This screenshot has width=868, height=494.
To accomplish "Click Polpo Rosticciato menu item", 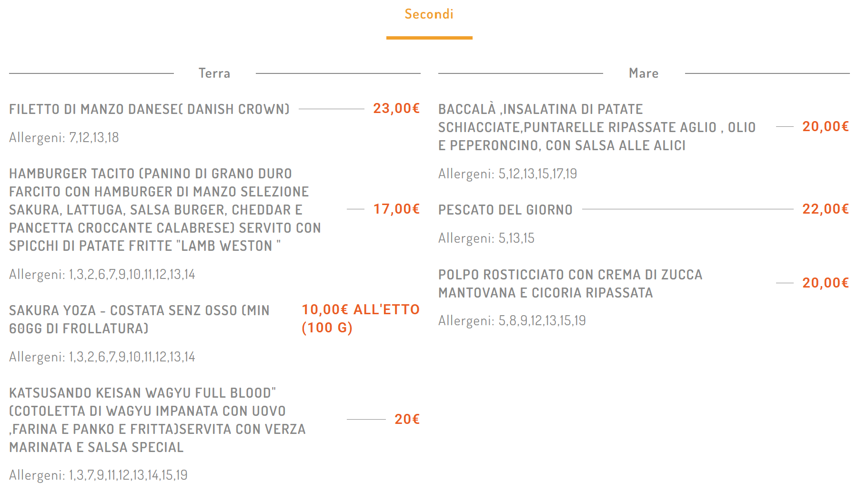I will pos(570,284).
